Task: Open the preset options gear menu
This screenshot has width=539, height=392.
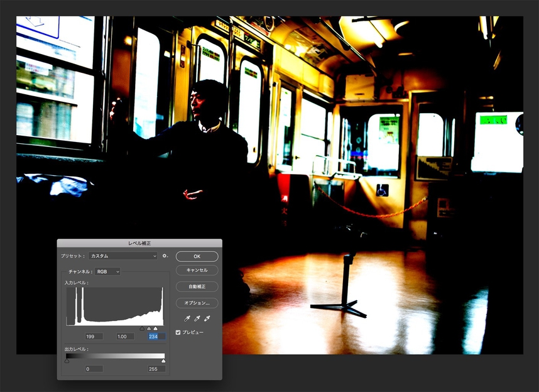Action: click(x=165, y=256)
